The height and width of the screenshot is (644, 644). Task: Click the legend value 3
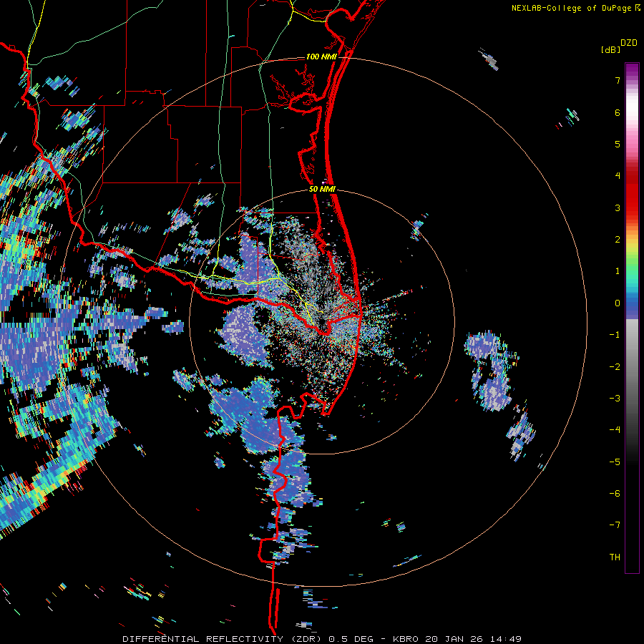tap(618, 208)
